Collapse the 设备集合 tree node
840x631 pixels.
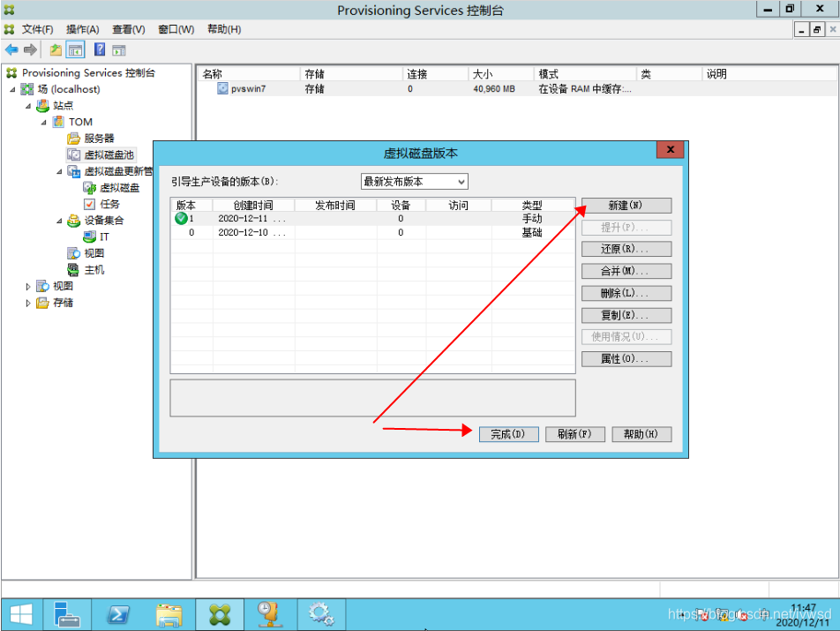[x=60, y=221]
